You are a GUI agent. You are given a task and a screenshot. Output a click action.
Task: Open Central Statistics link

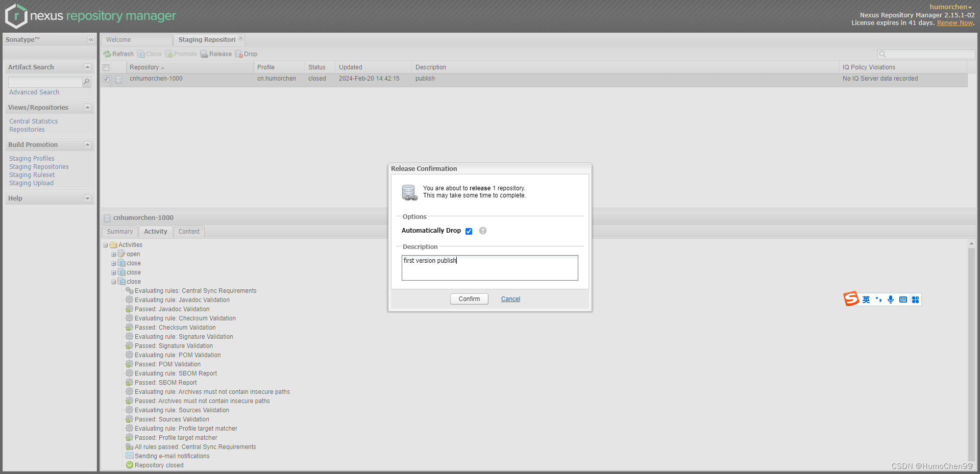click(34, 121)
